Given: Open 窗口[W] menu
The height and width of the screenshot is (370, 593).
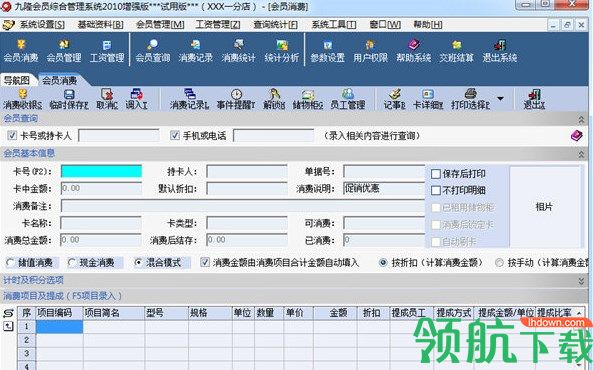Looking at the screenshot, I should pyautogui.click(x=385, y=25).
